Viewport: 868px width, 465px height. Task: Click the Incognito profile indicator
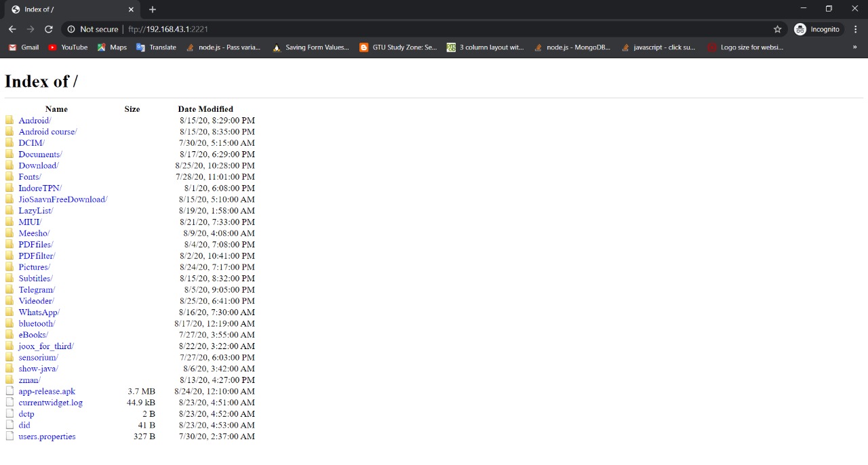[817, 29]
